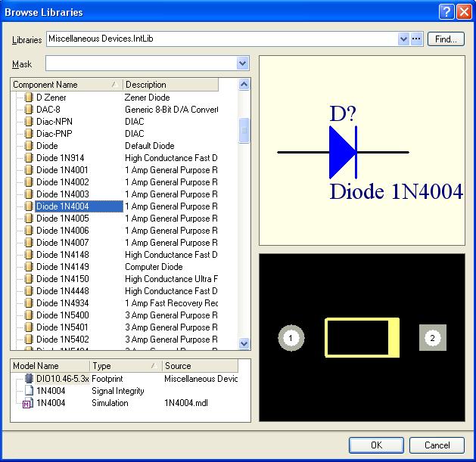The height and width of the screenshot is (462, 476).
Task: Click the component icon beside Diode 1N4003
Action: (x=29, y=194)
